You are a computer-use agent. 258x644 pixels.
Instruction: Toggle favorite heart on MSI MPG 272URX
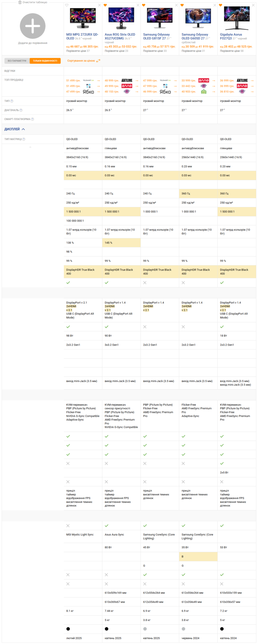67,5
